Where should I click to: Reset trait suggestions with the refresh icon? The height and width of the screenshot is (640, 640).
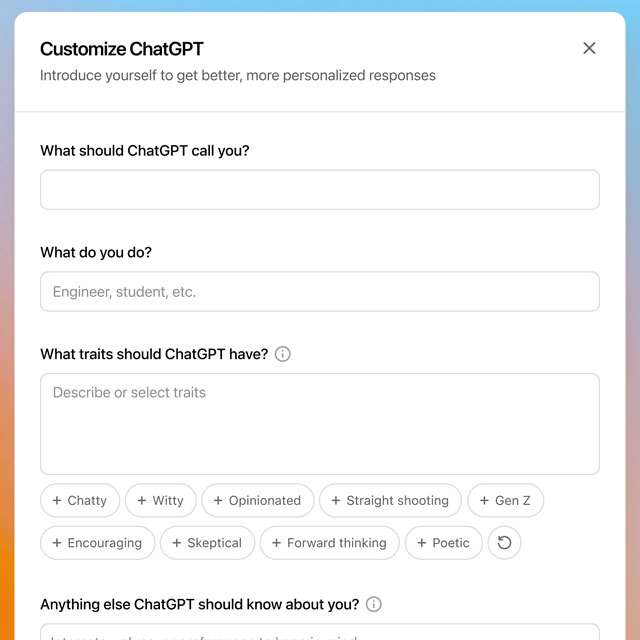click(505, 543)
